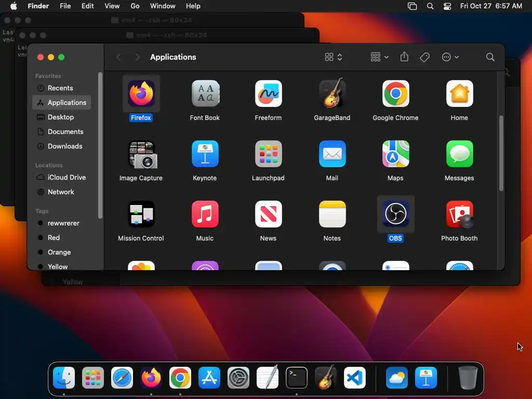Select the Launchpad icon in Applications folder
Viewport: 532px width, 399px height.
pos(269,154)
